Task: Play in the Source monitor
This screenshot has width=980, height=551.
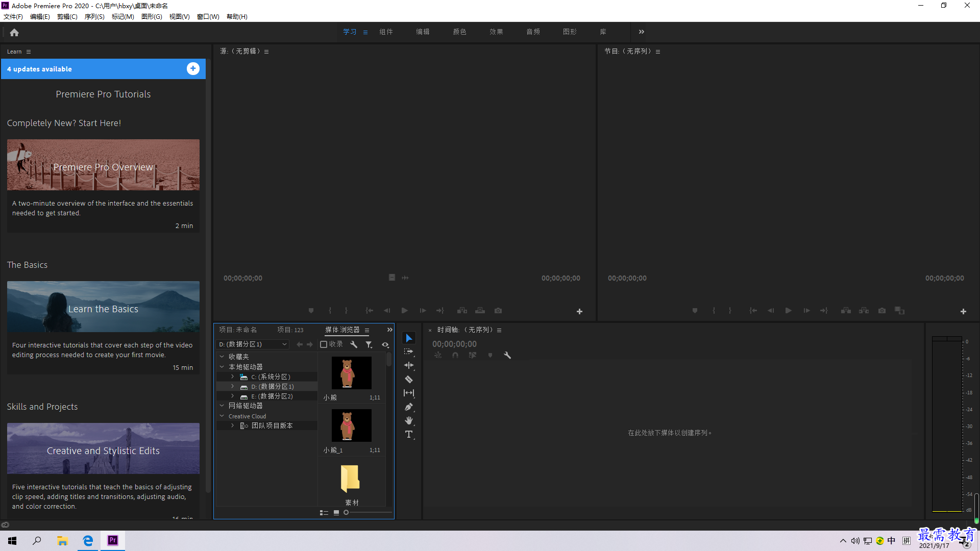Action: click(405, 310)
